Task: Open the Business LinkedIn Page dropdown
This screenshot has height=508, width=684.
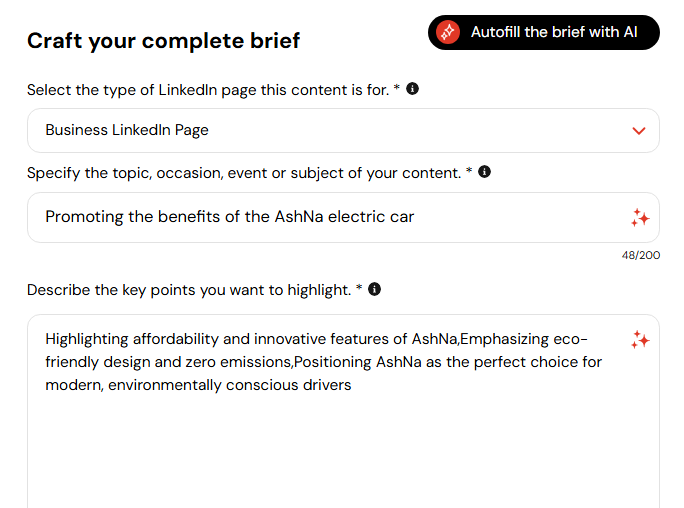Action: coord(343,130)
